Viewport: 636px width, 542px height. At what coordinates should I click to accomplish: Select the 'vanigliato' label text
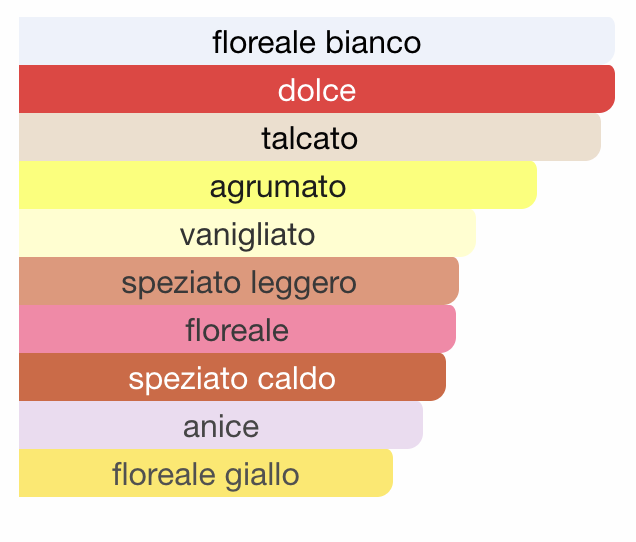(247, 236)
